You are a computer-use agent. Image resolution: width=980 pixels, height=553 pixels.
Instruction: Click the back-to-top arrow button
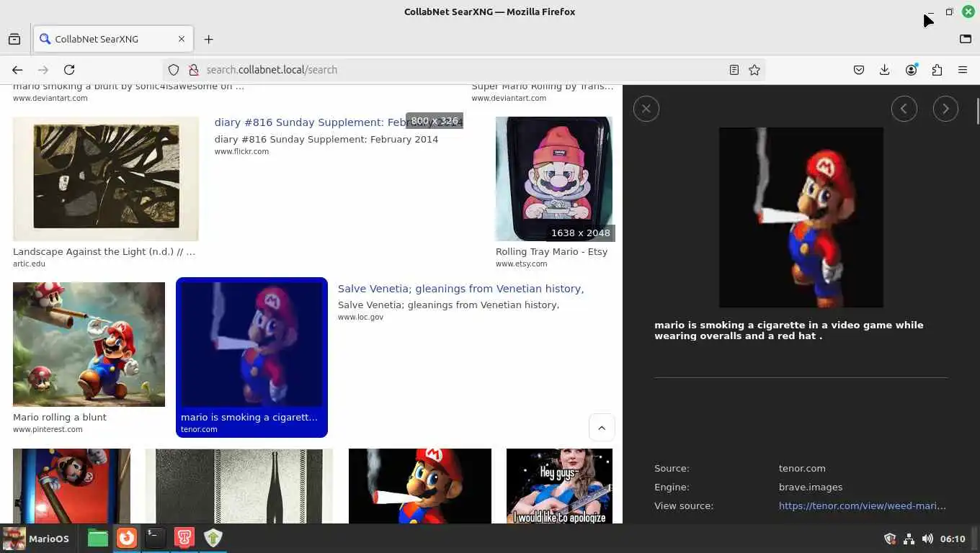tap(602, 427)
